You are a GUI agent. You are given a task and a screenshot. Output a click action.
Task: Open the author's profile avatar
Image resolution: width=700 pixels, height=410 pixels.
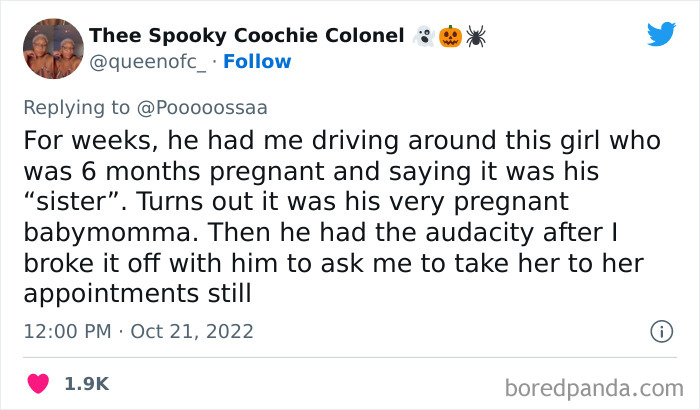pyautogui.click(x=52, y=49)
